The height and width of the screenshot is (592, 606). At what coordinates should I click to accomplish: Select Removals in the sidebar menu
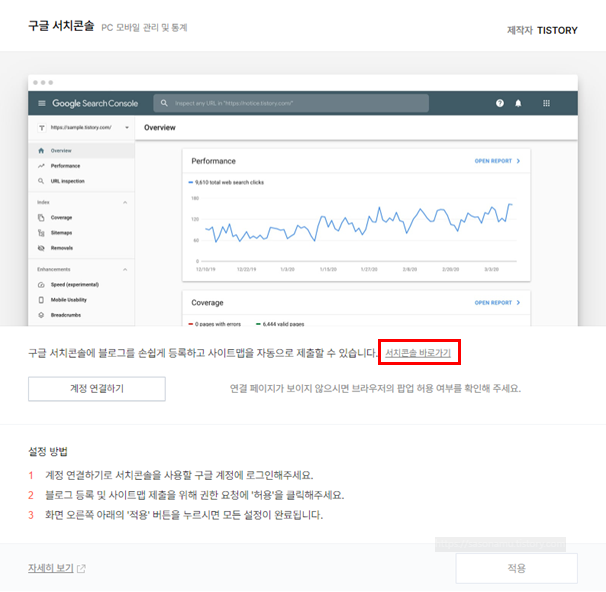[82, 248]
